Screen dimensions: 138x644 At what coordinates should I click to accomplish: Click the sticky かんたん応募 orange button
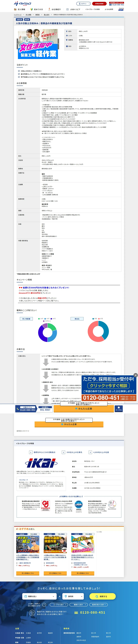[x=83, y=409]
